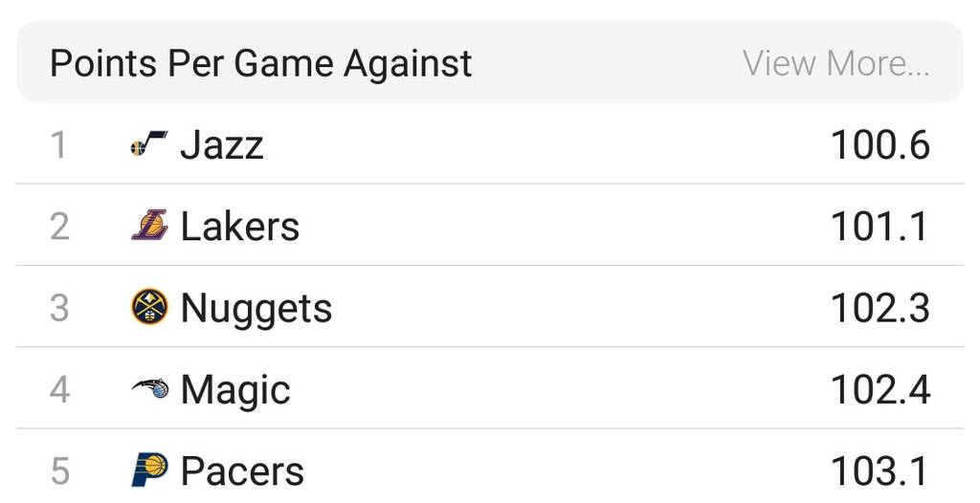Select the Nuggets team name
Image resolution: width=980 pixels, height=503 pixels.
pyautogui.click(x=256, y=308)
